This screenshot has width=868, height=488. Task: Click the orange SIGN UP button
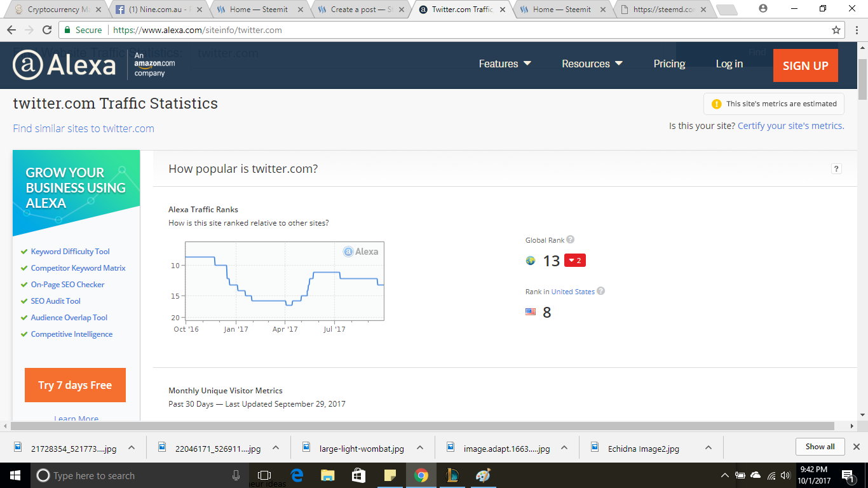[x=805, y=65]
